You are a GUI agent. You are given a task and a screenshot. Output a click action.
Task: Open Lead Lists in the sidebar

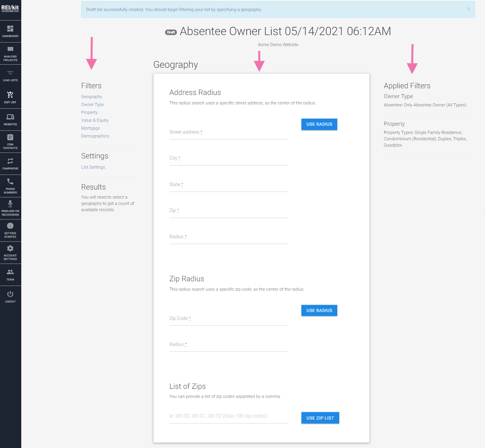[x=10, y=75]
